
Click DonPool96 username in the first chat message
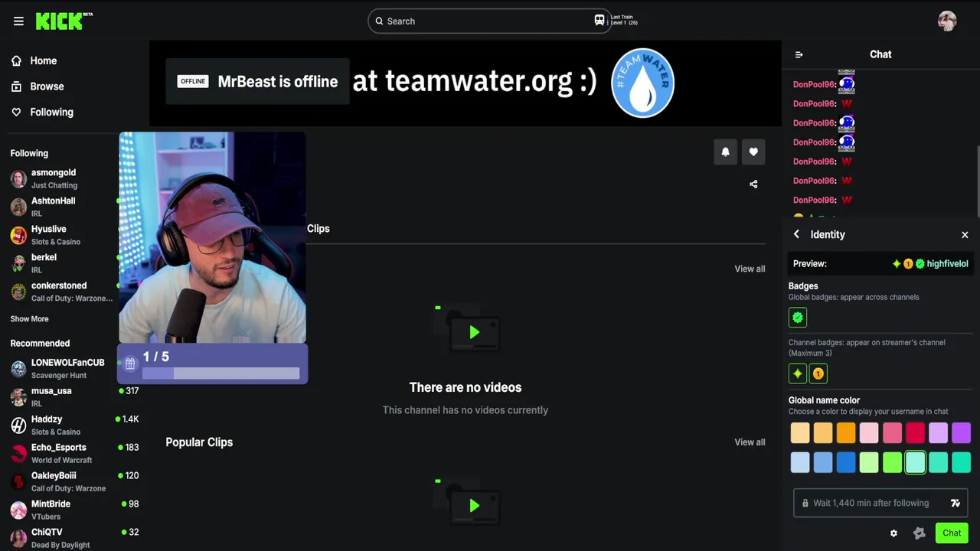pos(813,84)
